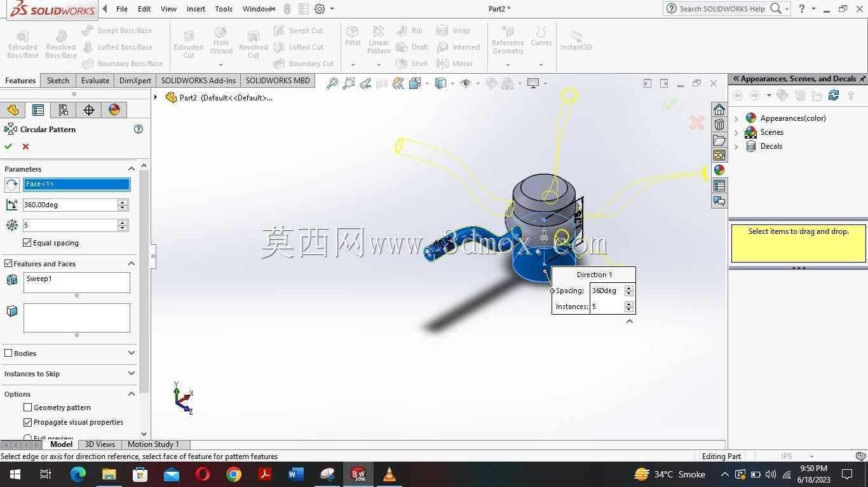
Task: Open the 3D Views tab
Action: click(x=100, y=444)
